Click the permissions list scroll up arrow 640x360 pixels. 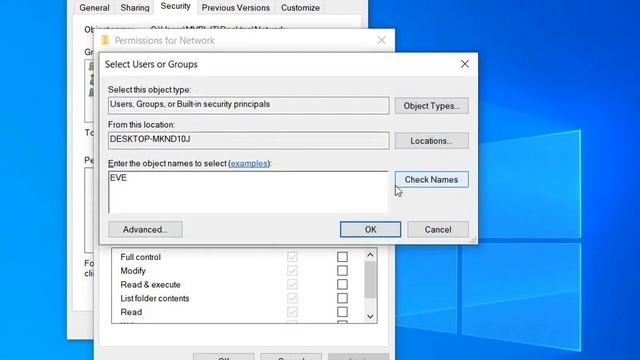[370, 256]
